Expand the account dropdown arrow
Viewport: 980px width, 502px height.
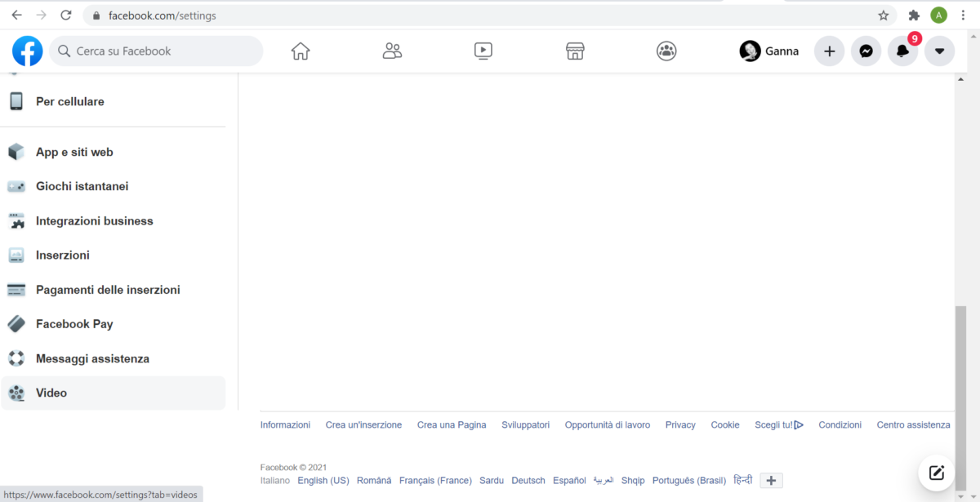coord(939,51)
